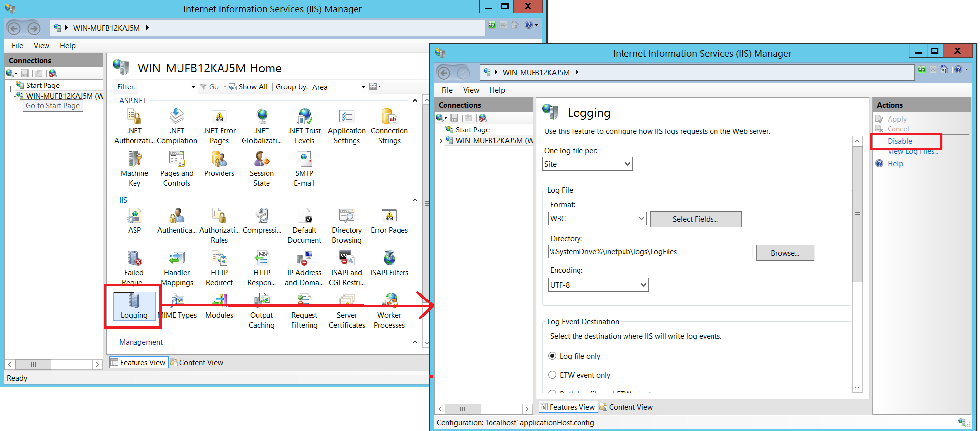Click vertical scrollbar down arrow in Logging pane
Image resolution: width=980 pixels, height=431 pixels.
[x=857, y=388]
